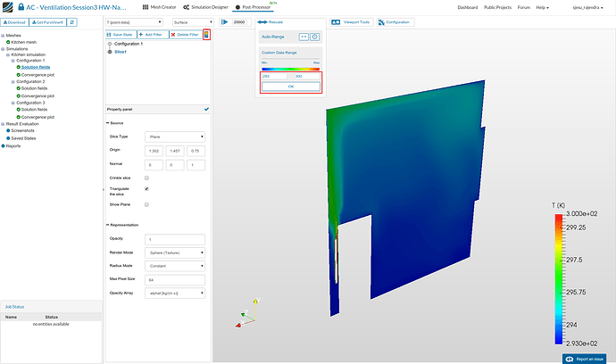Click the rainbow custom data range bar
Viewport: 616px width, 364px height.
(290, 68)
